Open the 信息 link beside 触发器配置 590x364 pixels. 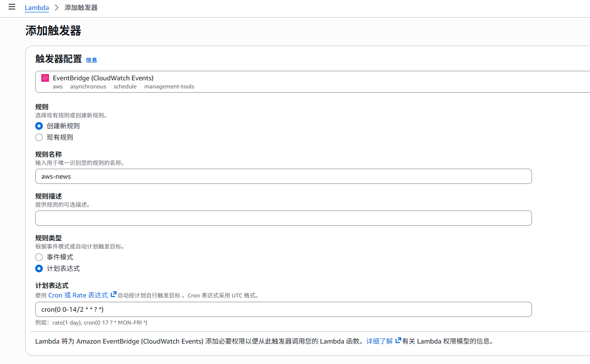pyautogui.click(x=91, y=60)
